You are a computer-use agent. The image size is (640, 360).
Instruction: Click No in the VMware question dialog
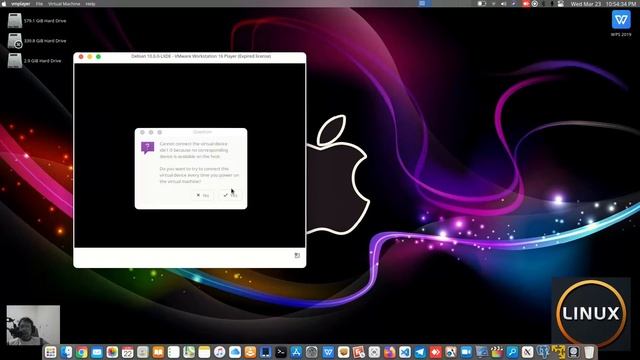(202, 195)
